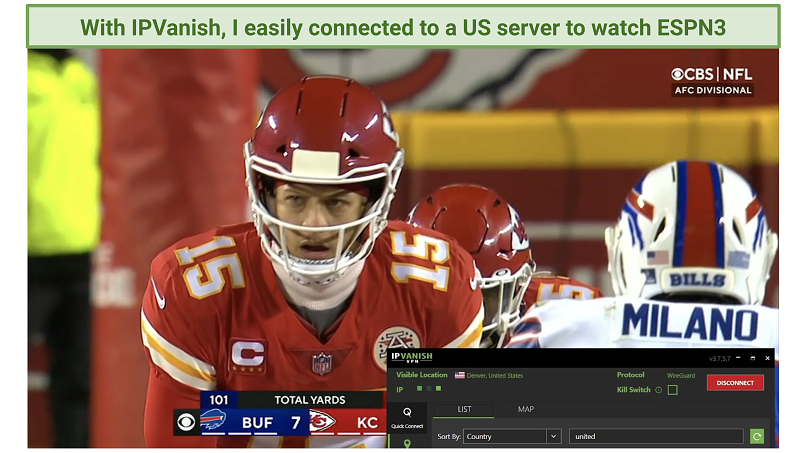The height and width of the screenshot is (453, 806).
Task: Enable the Kill Switch checkbox
Action: point(672,390)
